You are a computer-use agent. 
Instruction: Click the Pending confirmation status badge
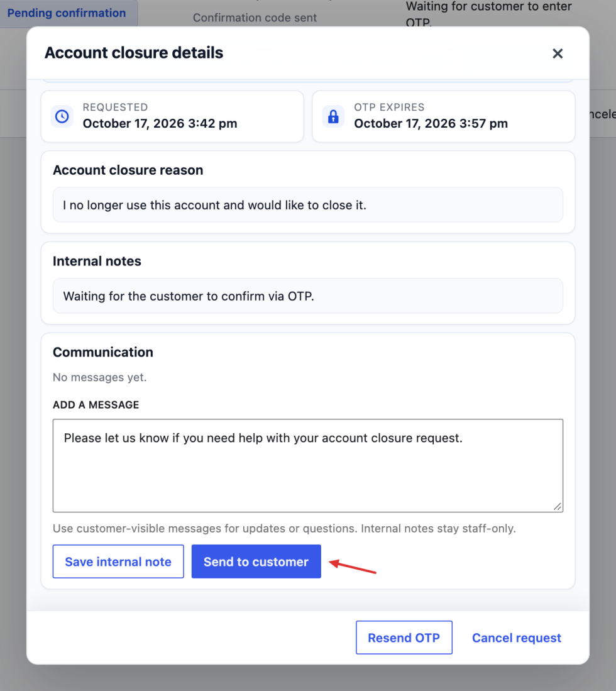[67, 13]
